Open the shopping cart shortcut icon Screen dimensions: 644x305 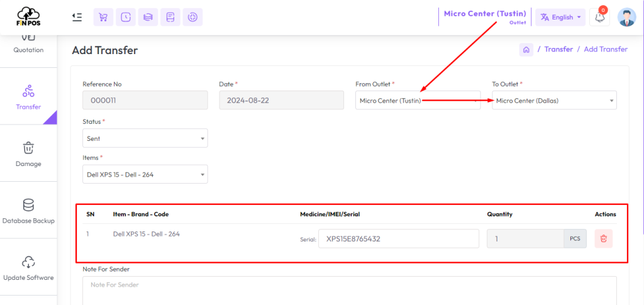(x=104, y=17)
